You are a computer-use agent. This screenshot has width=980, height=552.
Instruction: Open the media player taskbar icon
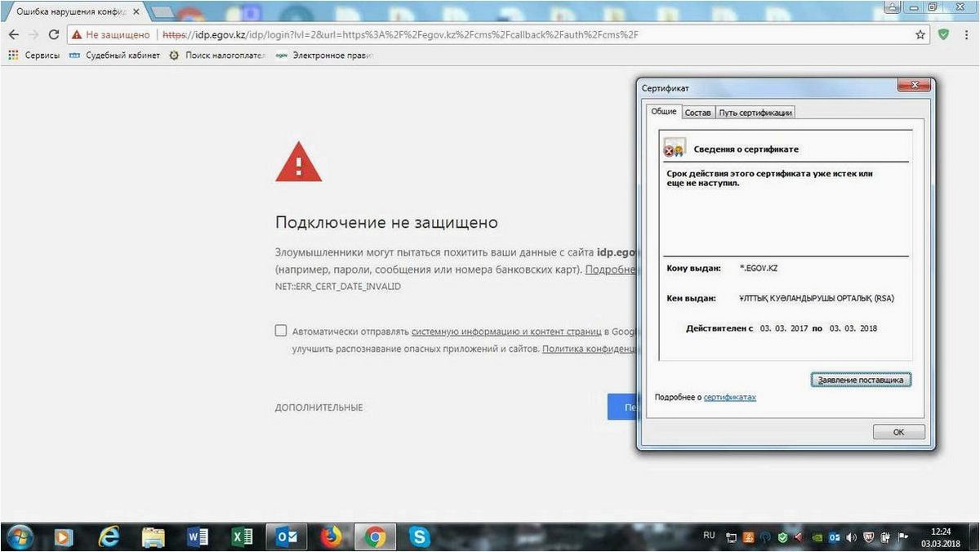tap(64, 536)
